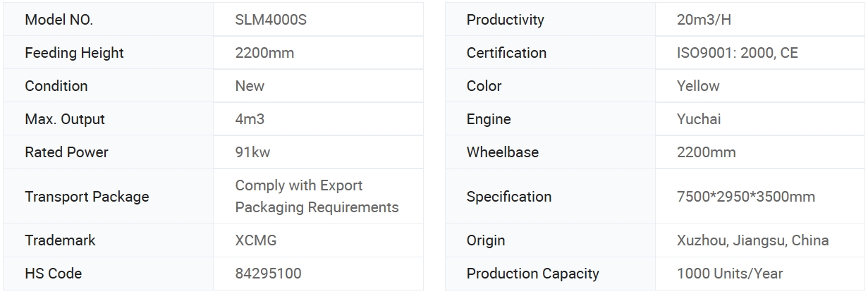This screenshot has width=868, height=294.
Task: Click the 2200mm feeding height value
Action: coord(264,53)
